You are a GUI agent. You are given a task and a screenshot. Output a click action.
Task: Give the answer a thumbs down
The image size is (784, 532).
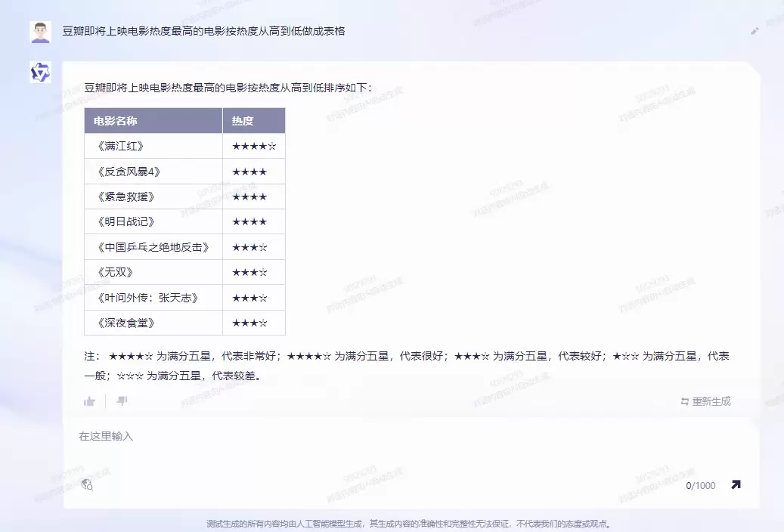point(122,401)
